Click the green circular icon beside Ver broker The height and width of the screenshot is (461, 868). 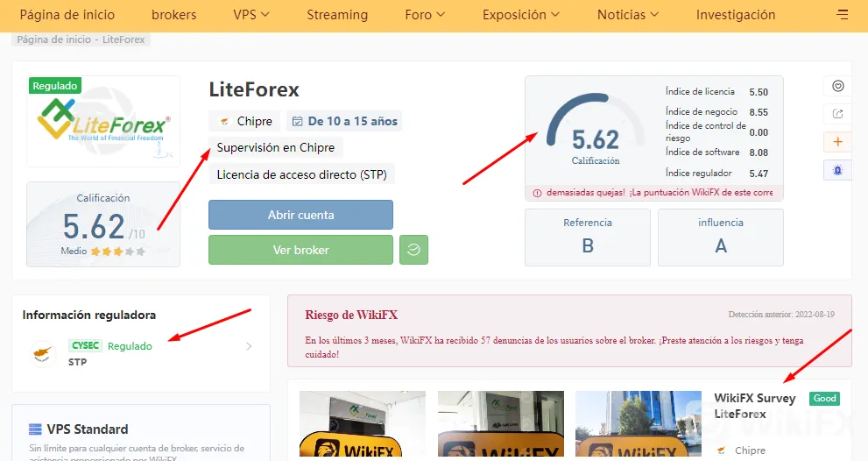point(413,250)
